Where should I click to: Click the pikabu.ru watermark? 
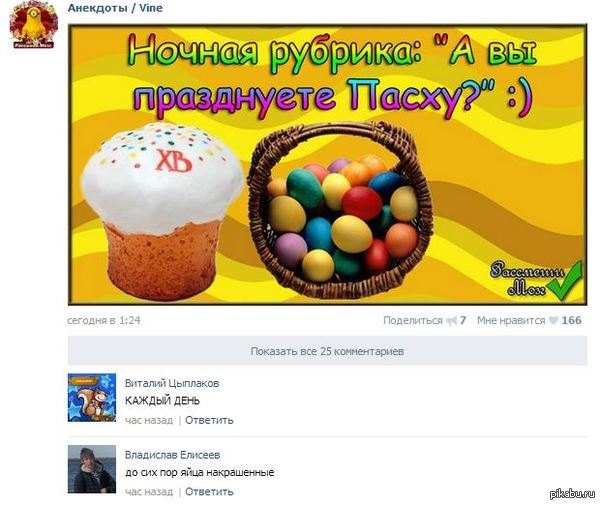[x=572, y=494]
